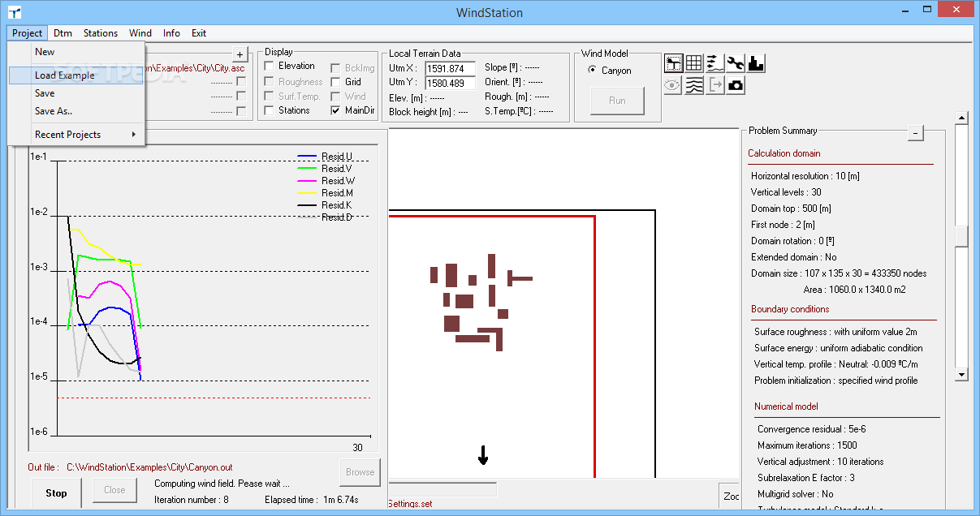Image resolution: width=980 pixels, height=516 pixels.
Task: Click the Resid.W magenta legend line
Action: coord(308,181)
